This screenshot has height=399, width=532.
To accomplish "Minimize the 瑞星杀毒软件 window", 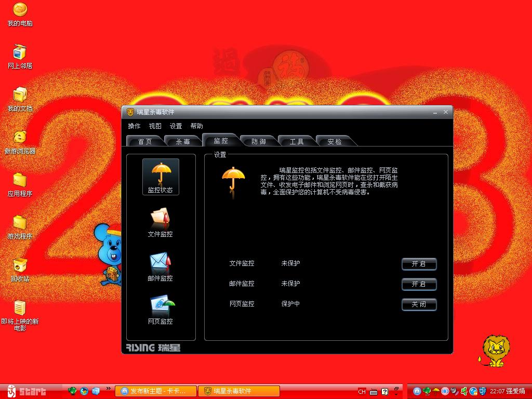I will (x=435, y=112).
